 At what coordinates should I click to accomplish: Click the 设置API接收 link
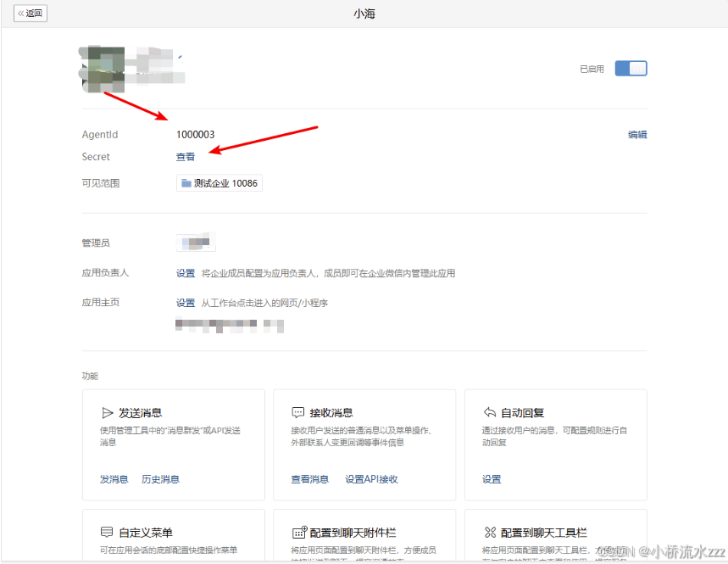pos(371,479)
